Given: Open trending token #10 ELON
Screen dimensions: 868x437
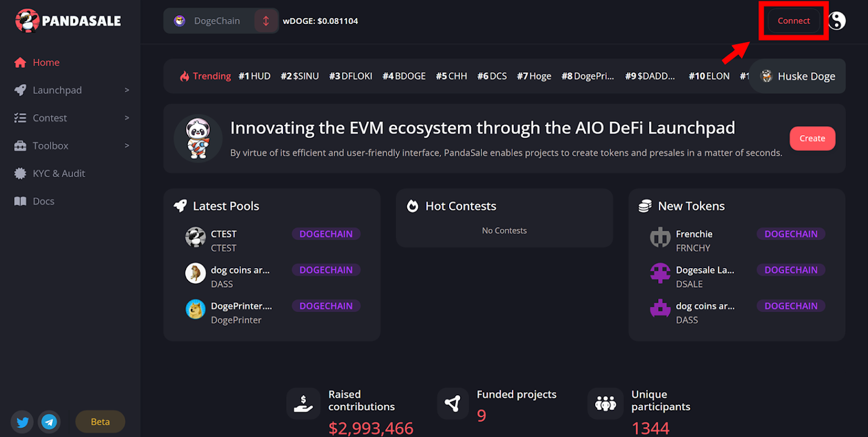Looking at the screenshot, I should (709, 76).
